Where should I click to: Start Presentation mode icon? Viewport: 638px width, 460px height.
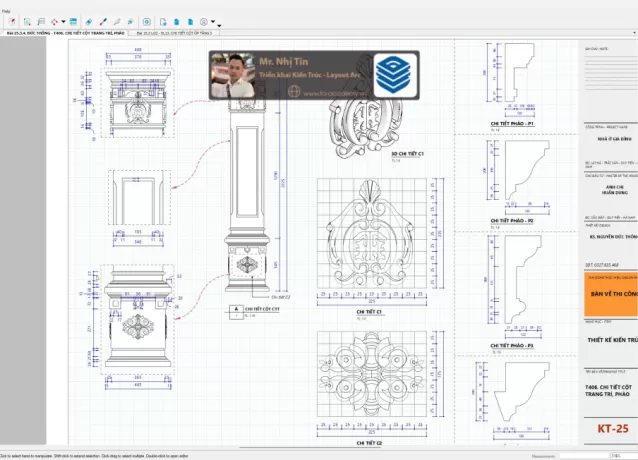pyautogui.click(x=147, y=22)
